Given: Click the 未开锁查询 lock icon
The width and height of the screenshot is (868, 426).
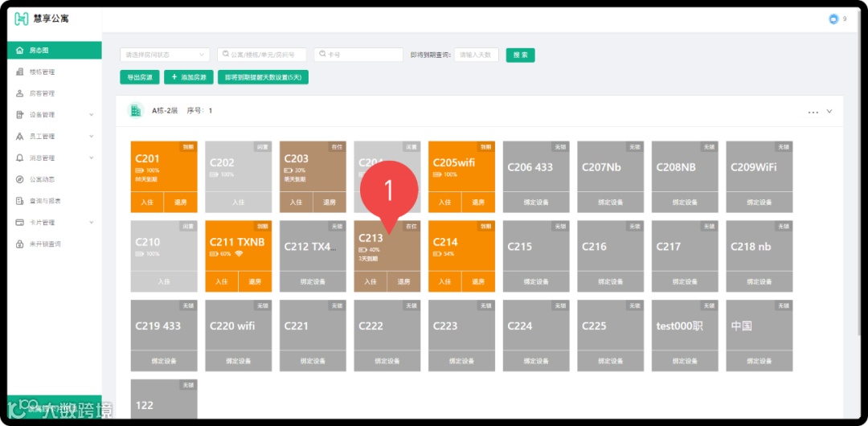Looking at the screenshot, I should tap(20, 244).
